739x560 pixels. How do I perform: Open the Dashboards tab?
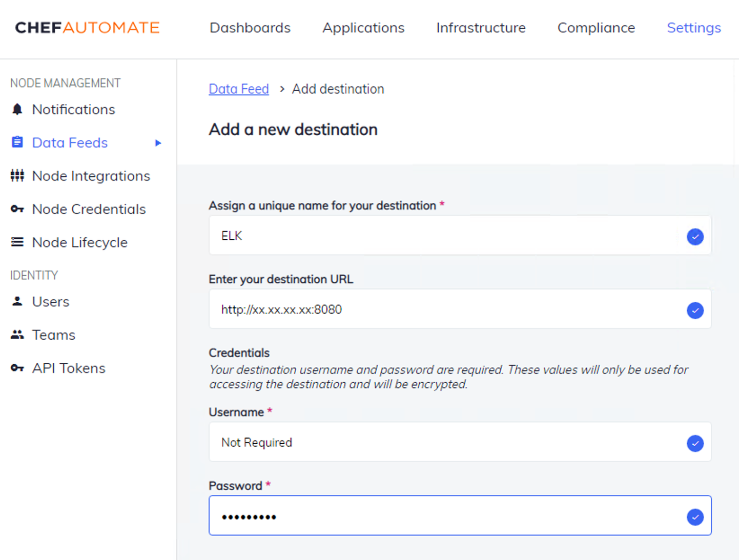250,28
